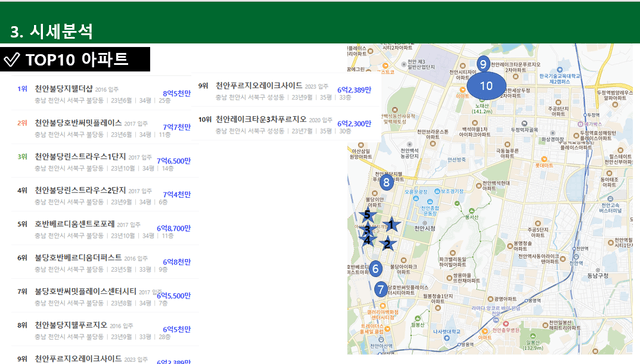Image resolution: width=640 pixels, height=364 pixels.
Task: Select the blue circle marker 7
Action: click(380, 289)
